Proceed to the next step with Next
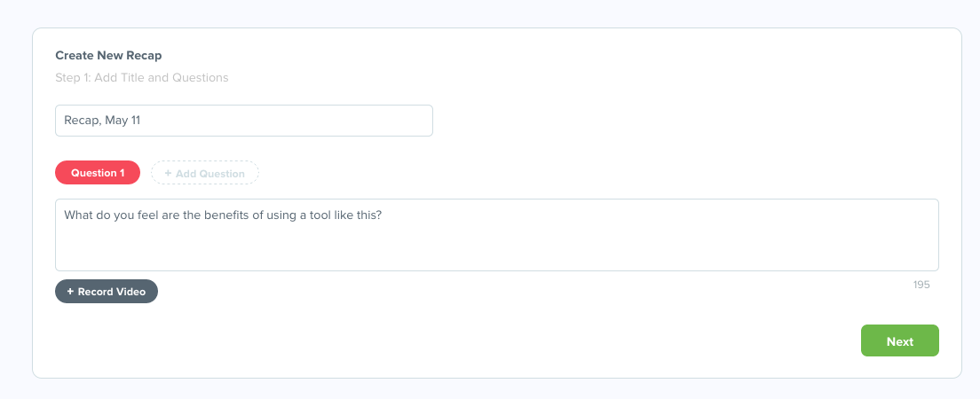Screen dimensions: 980x399 (899, 341)
